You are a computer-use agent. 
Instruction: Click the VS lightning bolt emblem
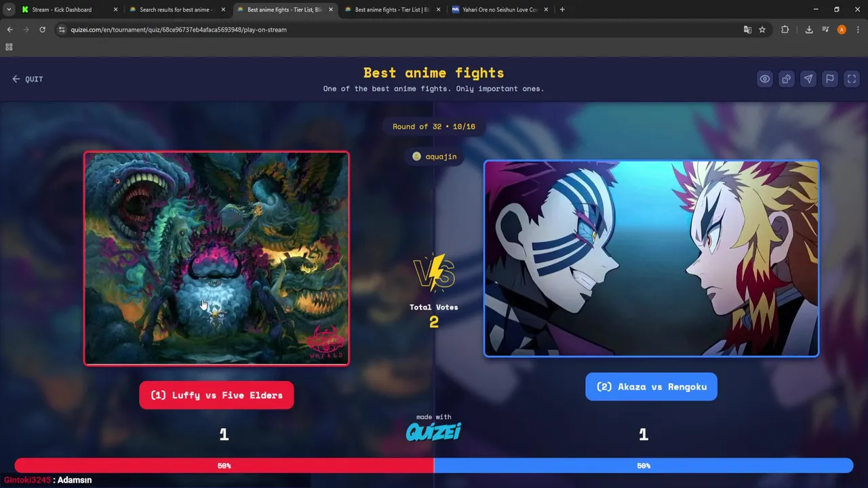point(434,273)
